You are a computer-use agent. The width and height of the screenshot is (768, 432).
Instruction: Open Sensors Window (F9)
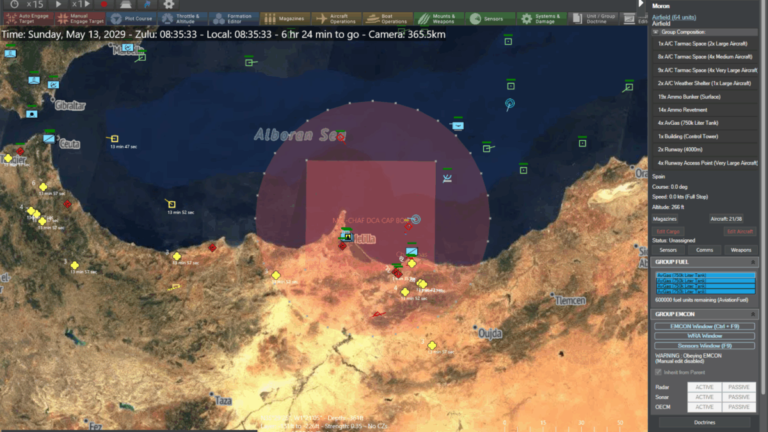pos(704,346)
